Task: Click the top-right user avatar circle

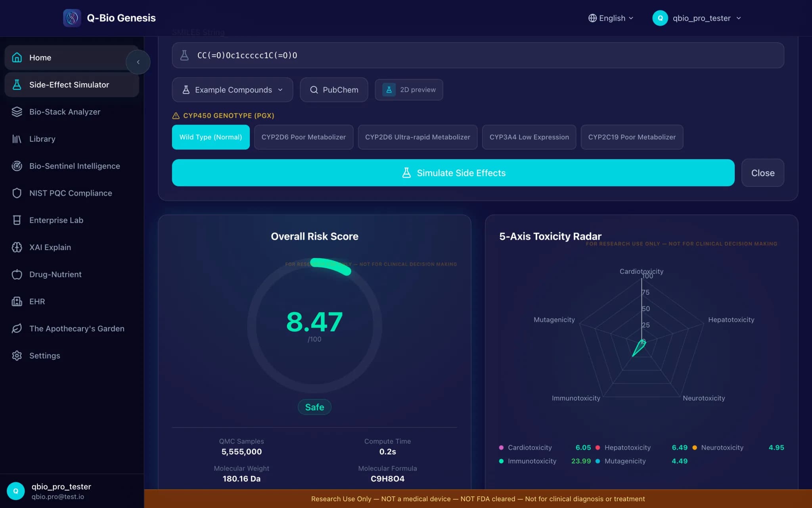Action: pyautogui.click(x=660, y=18)
